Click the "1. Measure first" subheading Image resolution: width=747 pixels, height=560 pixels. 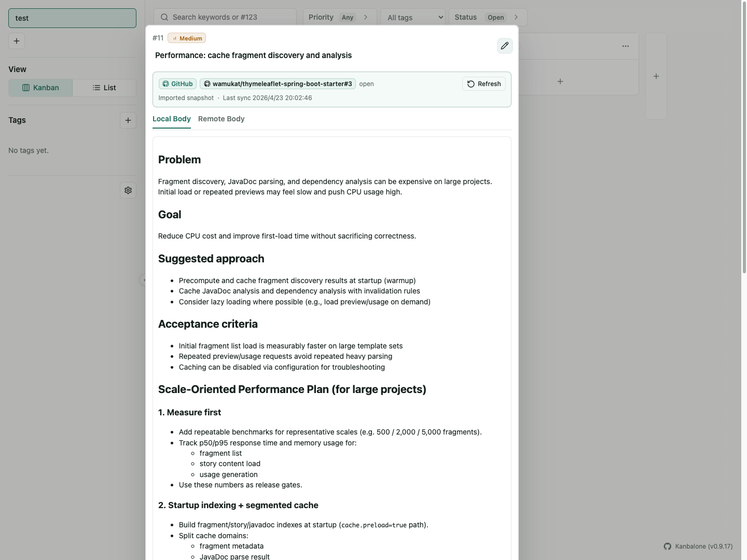(189, 413)
